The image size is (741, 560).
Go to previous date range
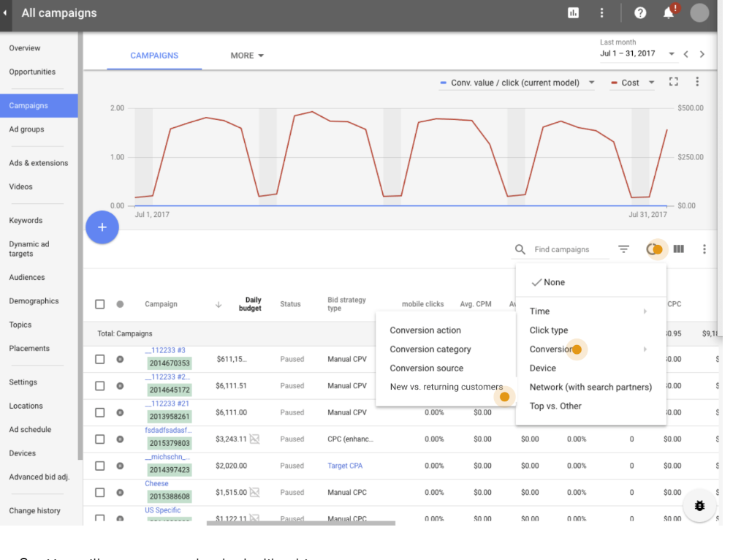click(685, 54)
